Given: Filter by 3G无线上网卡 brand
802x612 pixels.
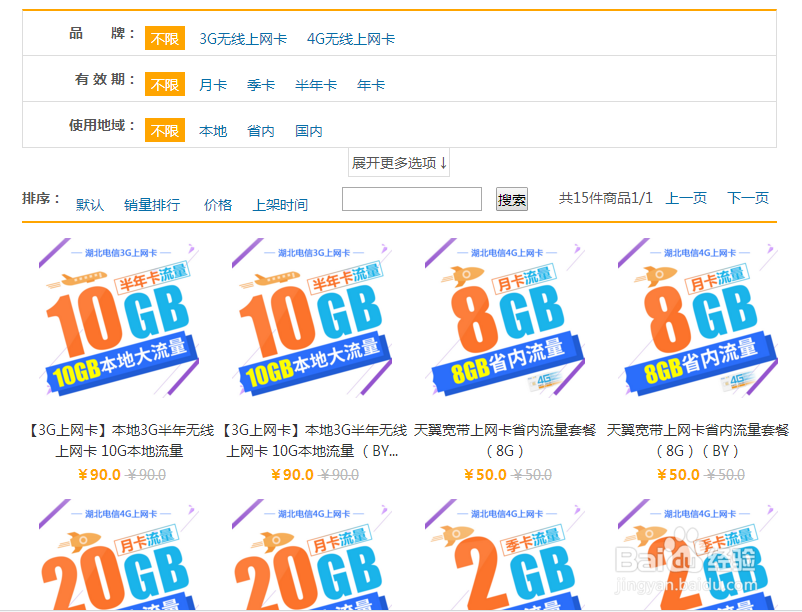Looking at the screenshot, I should [243, 39].
